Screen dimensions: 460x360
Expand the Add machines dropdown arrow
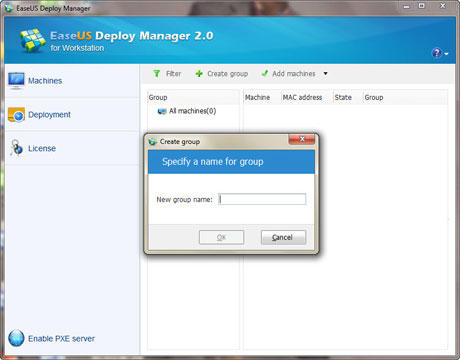click(326, 73)
